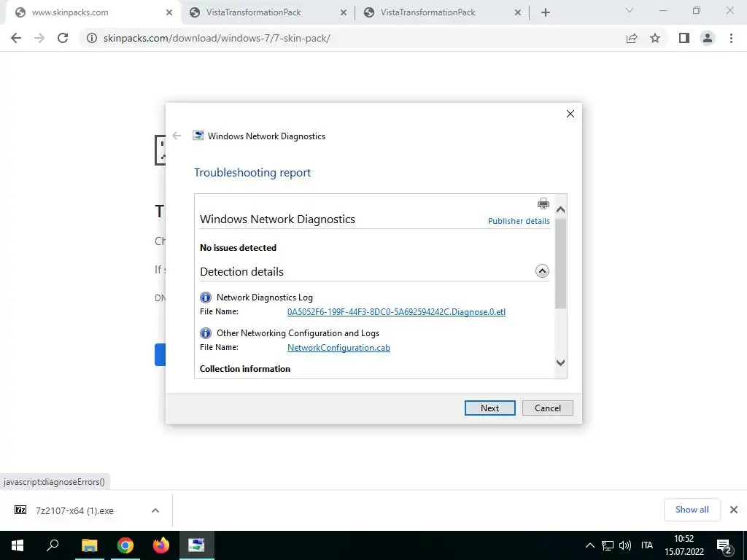Expand the 7z2107-x64 download options chevron
747x560 pixels.
[155, 510]
